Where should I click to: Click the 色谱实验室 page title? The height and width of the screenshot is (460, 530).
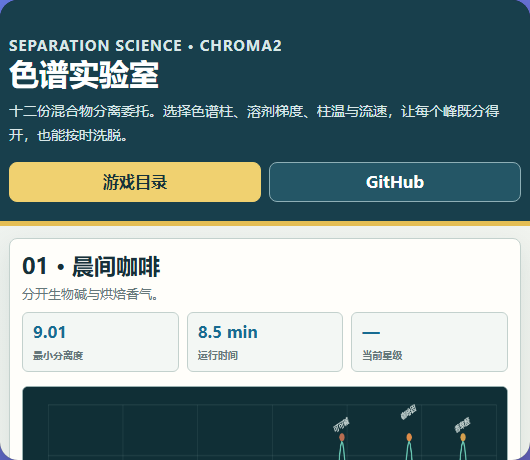click(x=84, y=75)
